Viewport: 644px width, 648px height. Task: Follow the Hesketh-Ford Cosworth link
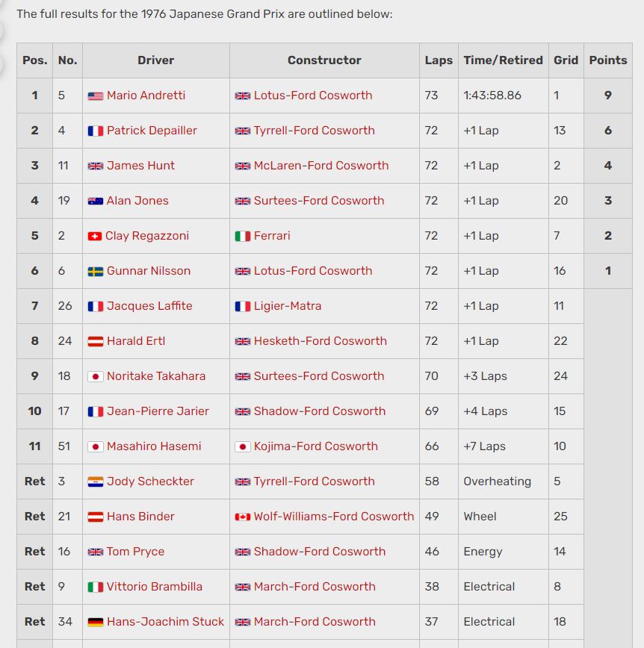321,341
